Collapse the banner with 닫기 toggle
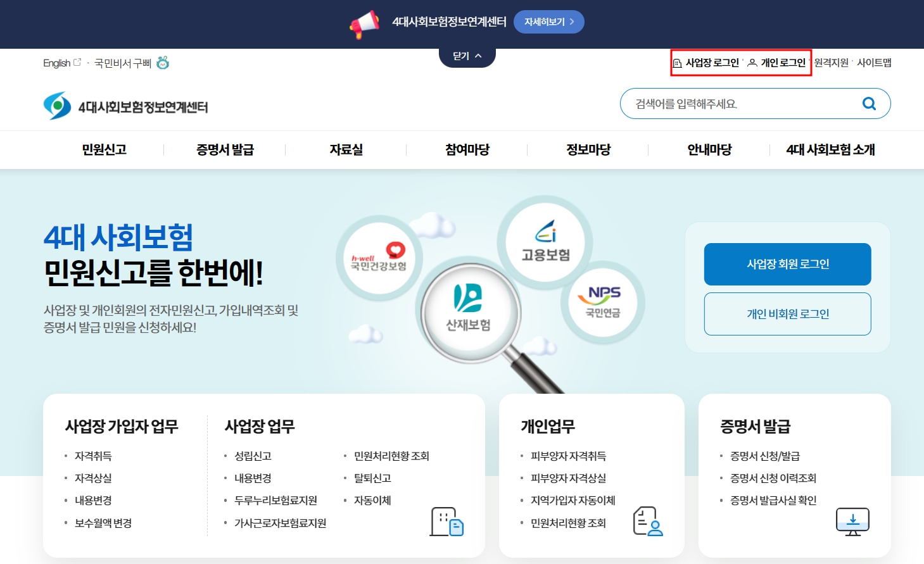 coord(467,56)
